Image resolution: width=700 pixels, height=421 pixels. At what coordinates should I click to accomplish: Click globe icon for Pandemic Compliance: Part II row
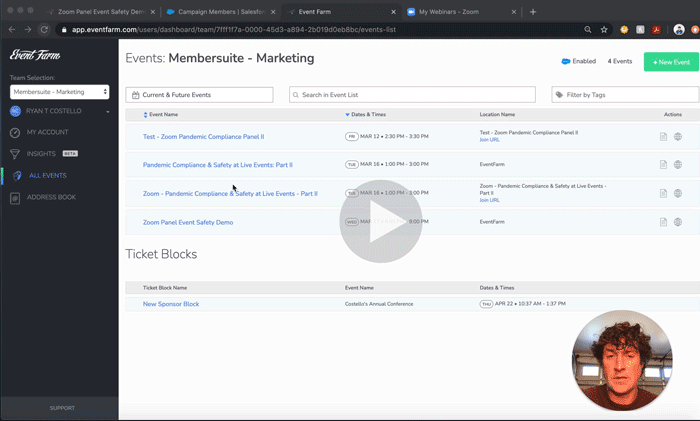click(x=678, y=165)
